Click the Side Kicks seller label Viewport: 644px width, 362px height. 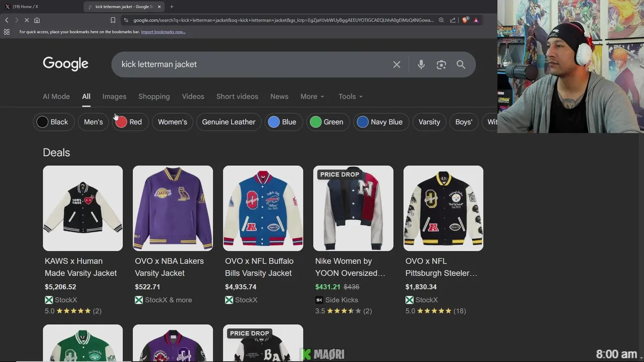pyautogui.click(x=337, y=300)
